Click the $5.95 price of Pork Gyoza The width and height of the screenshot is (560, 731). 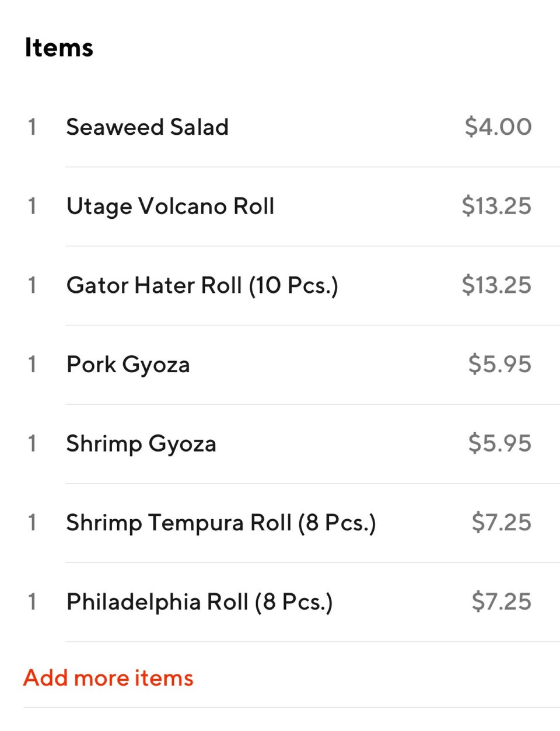point(500,365)
